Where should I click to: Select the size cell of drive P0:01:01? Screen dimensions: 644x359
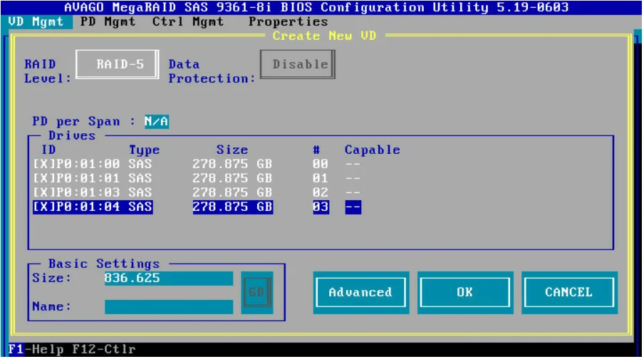pos(232,178)
